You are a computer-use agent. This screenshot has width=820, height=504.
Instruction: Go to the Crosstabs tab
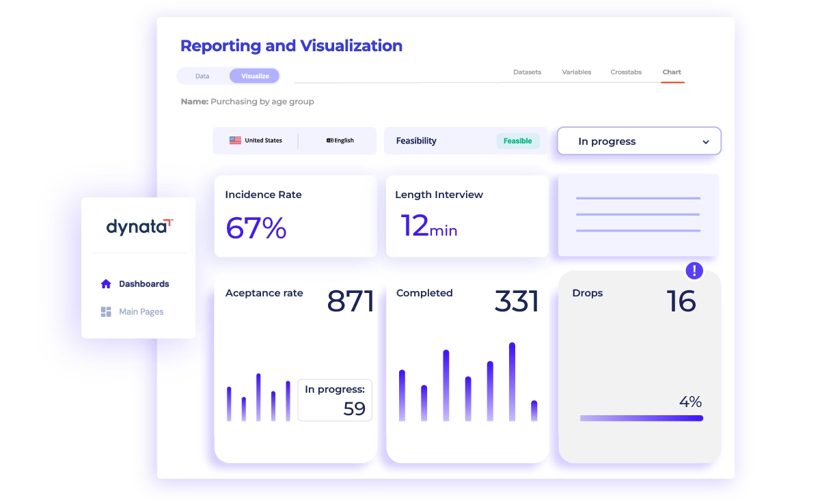(x=626, y=72)
